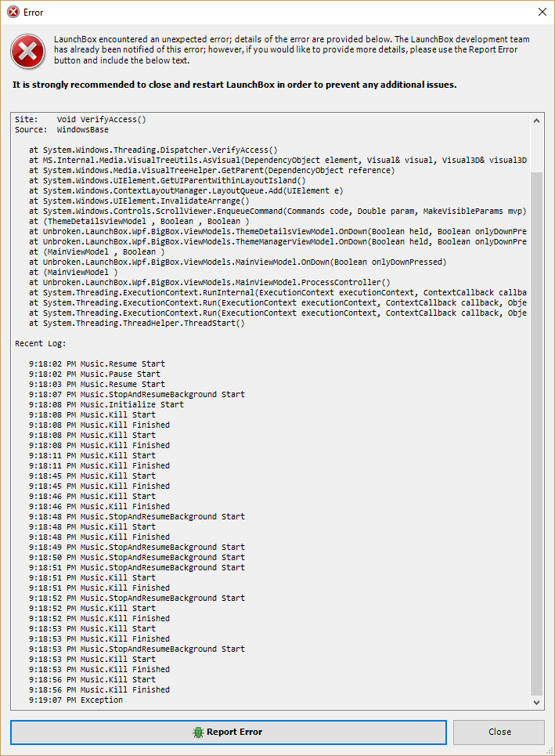555x756 pixels.
Task: Click the bug icon on Report Error button
Action: (x=198, y=732)
